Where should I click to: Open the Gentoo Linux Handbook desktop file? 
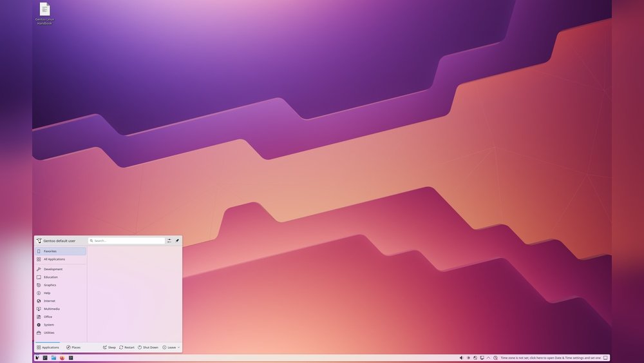click(x=44, y=14)
